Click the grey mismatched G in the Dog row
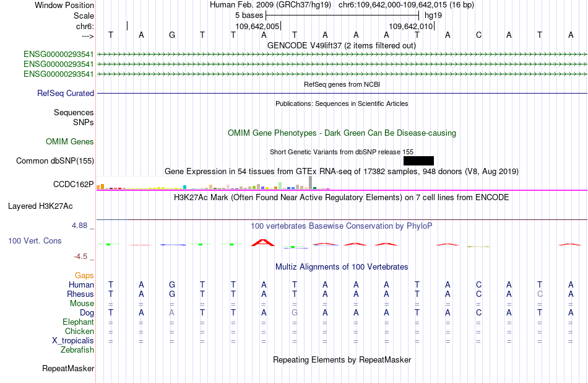 [295, 312]
